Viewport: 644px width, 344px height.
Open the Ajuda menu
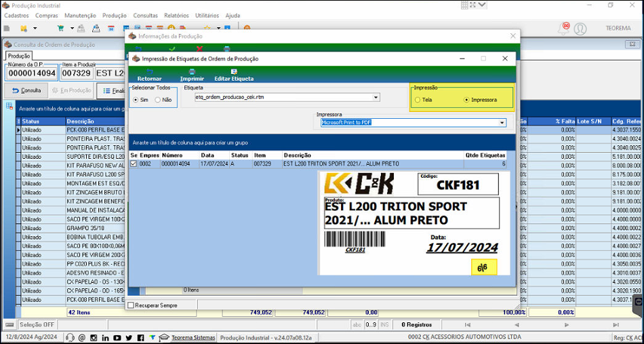(233, 16)
